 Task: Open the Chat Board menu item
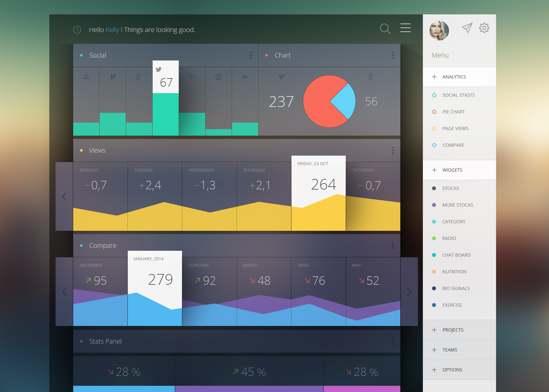coord(456,255)
